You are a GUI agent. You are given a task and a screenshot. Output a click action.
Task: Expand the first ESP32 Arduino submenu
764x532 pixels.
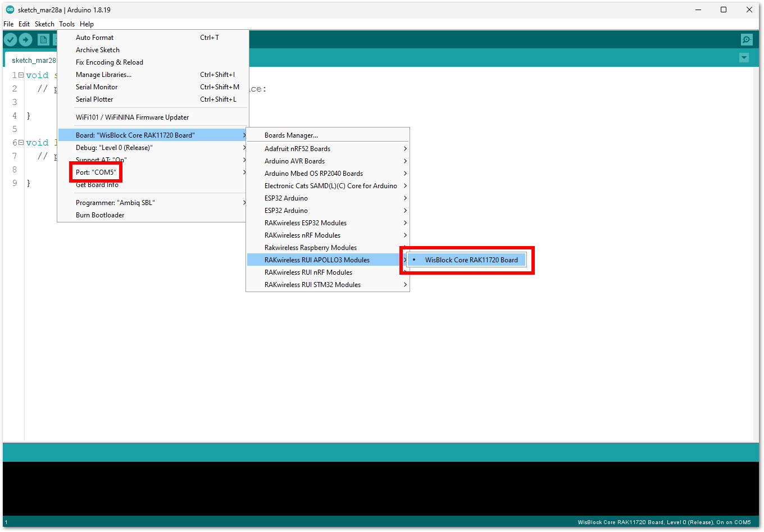(328, 198)
